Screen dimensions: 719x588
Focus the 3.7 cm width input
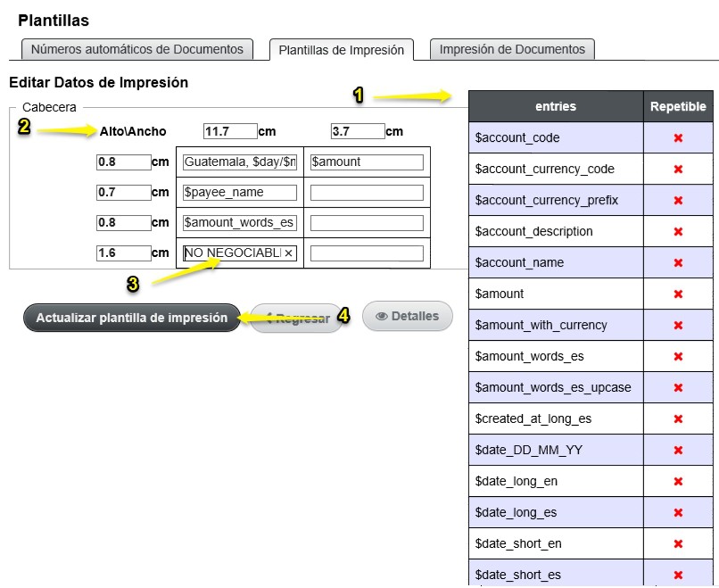[358, 131]
